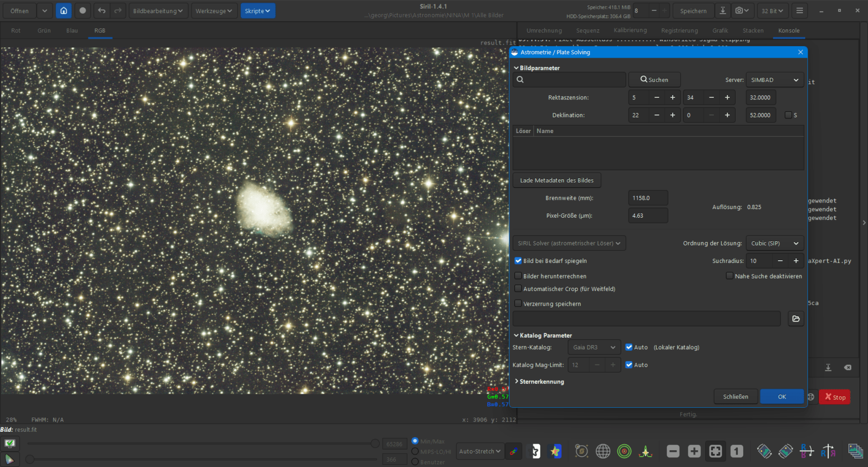Enable 'Bilder herunterrechnen' checkbox

[x=518, y=276]
